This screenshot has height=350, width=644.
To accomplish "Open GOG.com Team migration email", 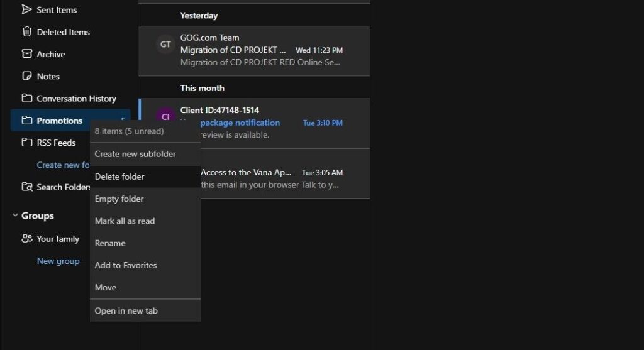I will click(254, 51).
